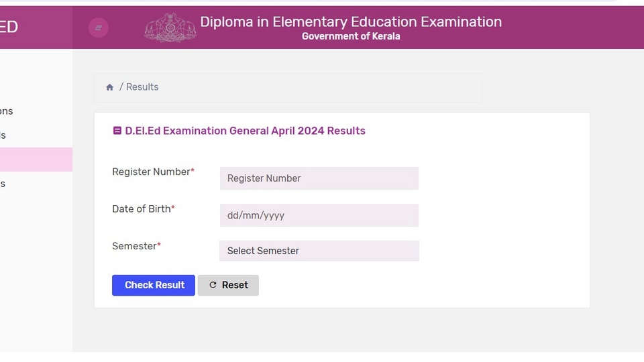Open the Select Semester dropdown
644x362 pixels.
(x=319, y=251)
